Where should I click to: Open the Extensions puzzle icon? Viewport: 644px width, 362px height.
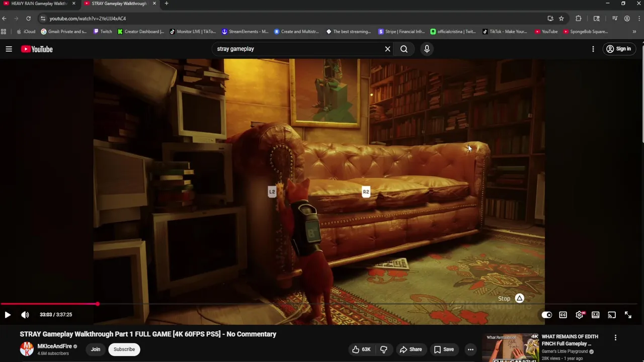[579, 19]
